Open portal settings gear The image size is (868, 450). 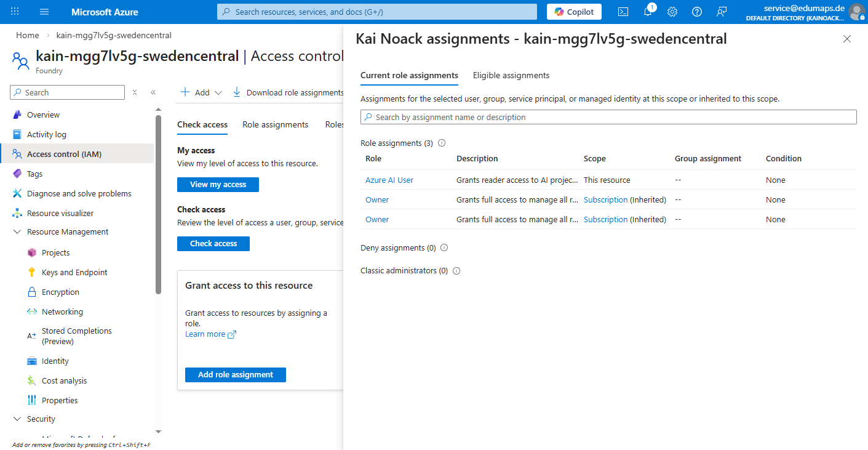point(672,12)
